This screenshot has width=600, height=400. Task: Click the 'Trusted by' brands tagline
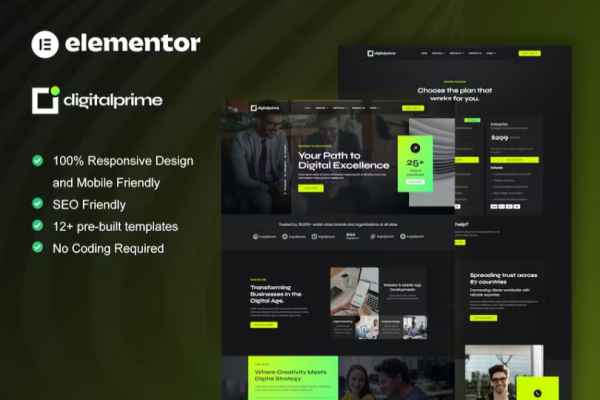click(338, 225)
